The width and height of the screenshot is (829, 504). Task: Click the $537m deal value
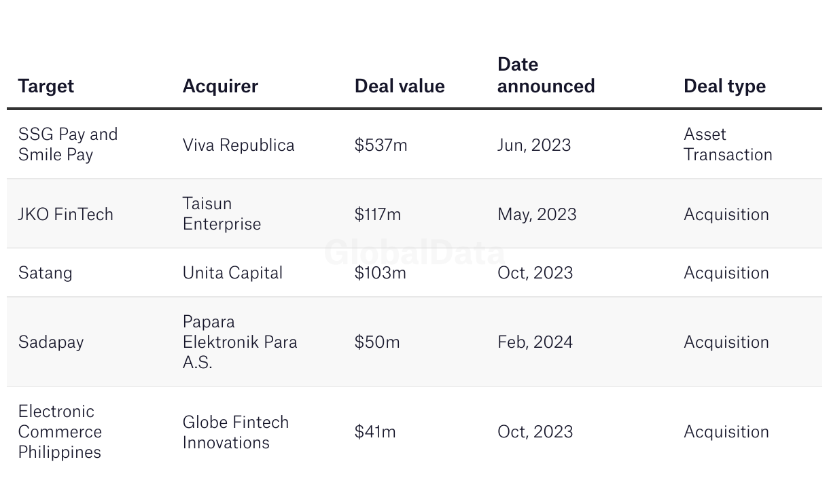tap(381, 145)
